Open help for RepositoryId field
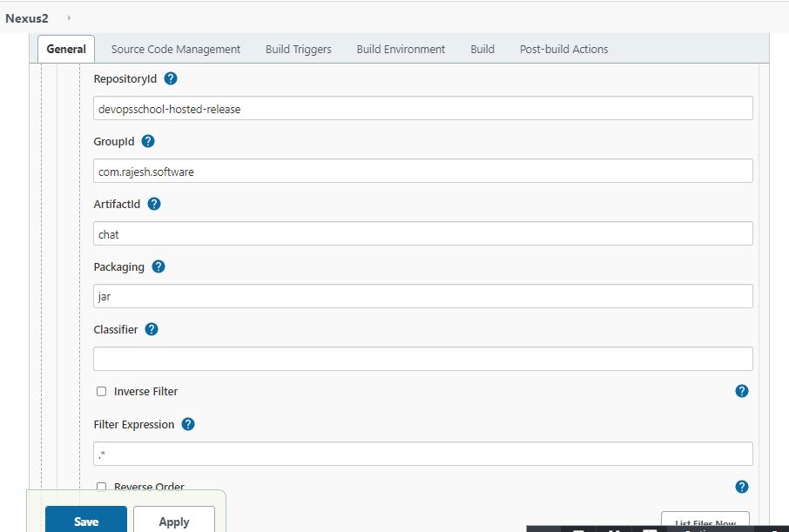The height and width of the screenshot is (532, 789). click(171, 78)
